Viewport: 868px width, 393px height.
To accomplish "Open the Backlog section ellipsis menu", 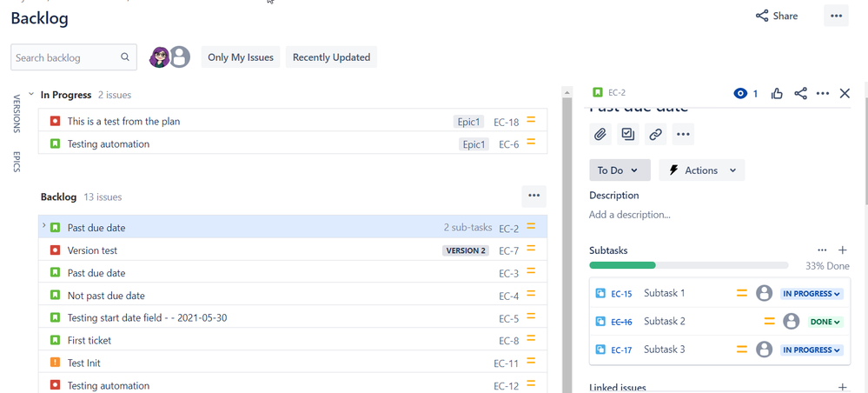I will click(x=533, y=196).
